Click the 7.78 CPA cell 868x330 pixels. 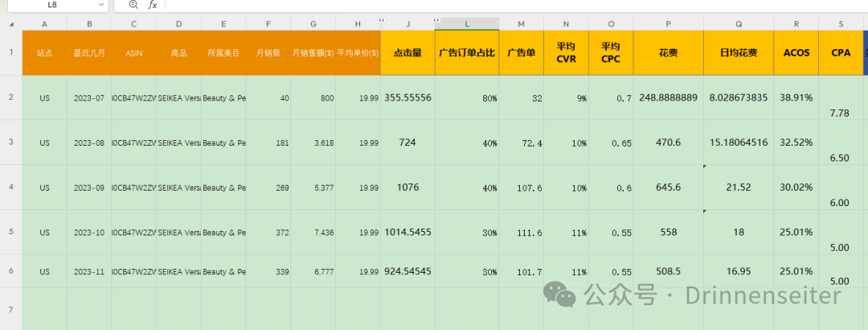coord(841,97)
